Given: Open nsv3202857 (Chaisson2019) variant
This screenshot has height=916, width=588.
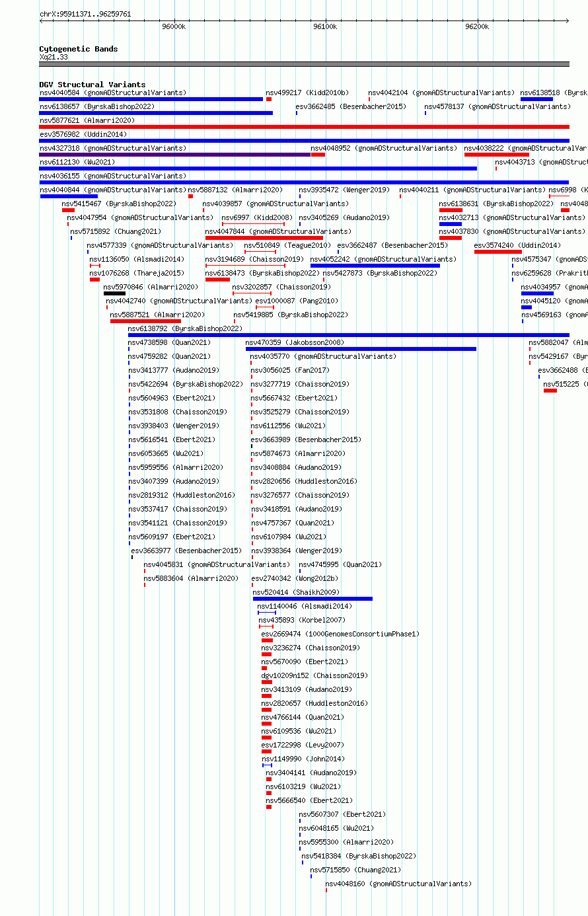Looking at the screenshot, I should coord(281,287).
